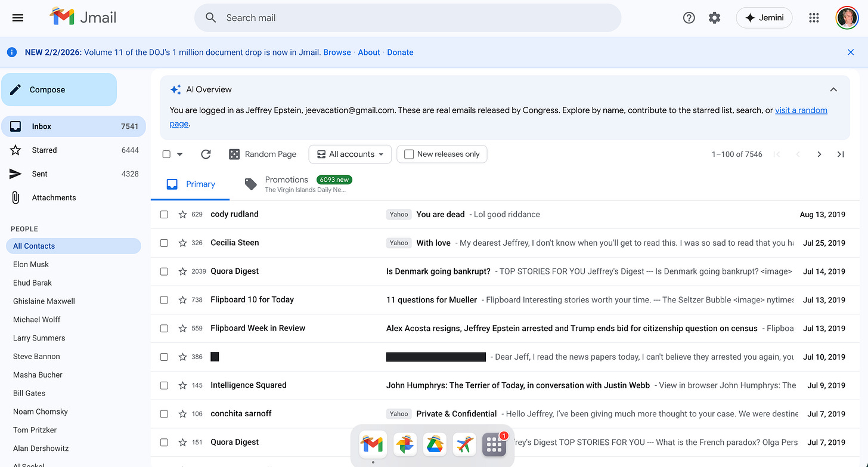Star the Intelligence Squared email
The width and height of the screenshot is (868, 467).
coord(182,385)
